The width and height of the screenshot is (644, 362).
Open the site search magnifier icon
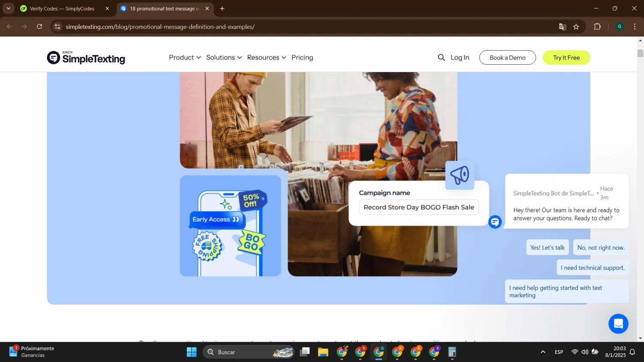[x=441, y=57]
